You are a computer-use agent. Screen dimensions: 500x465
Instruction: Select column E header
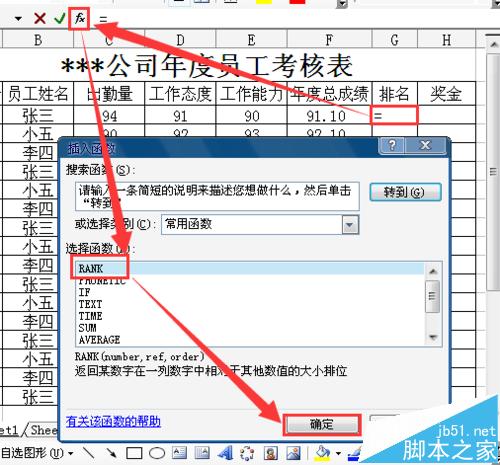click(251, 40)
